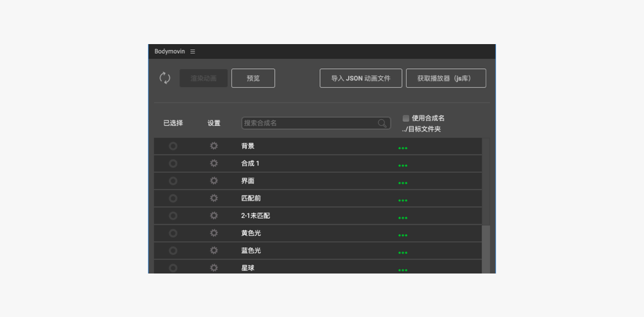Click the ../目标文件夹 header label
The image size is (644, 317).
(x=422, y=130)
